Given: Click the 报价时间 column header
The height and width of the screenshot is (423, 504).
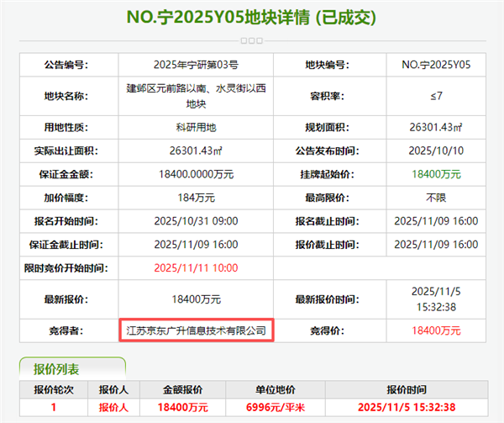Looking at the screenshot, I should pyautogui.click(x=407, y=389).
